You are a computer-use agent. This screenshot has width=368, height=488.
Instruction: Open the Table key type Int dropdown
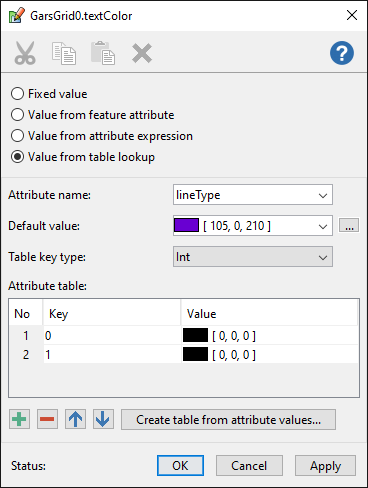pyautogui.click(x=253, y=257)
